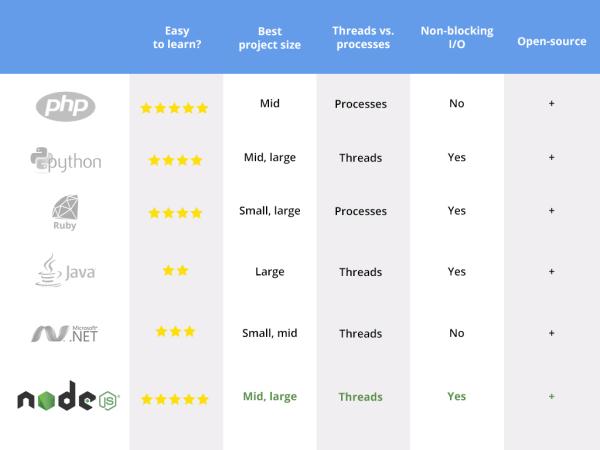This screenshot has width=600, height=450.
Task: Click the PHP logo
Action: coord(65,106)
